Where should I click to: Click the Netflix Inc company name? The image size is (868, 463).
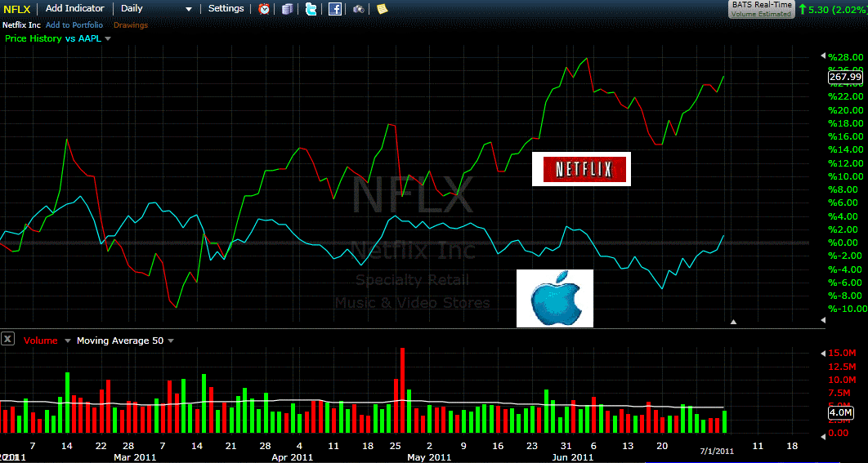tap(21, 24)
